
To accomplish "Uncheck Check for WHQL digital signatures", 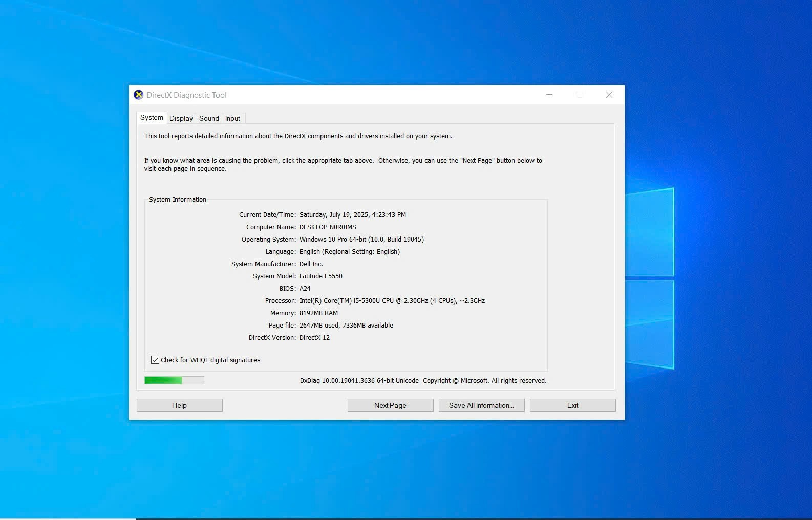I will (155, 360).
